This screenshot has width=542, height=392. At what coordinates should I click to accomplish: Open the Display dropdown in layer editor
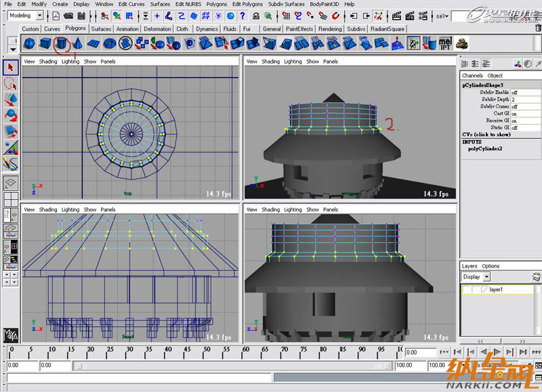(x=476, y=277)
